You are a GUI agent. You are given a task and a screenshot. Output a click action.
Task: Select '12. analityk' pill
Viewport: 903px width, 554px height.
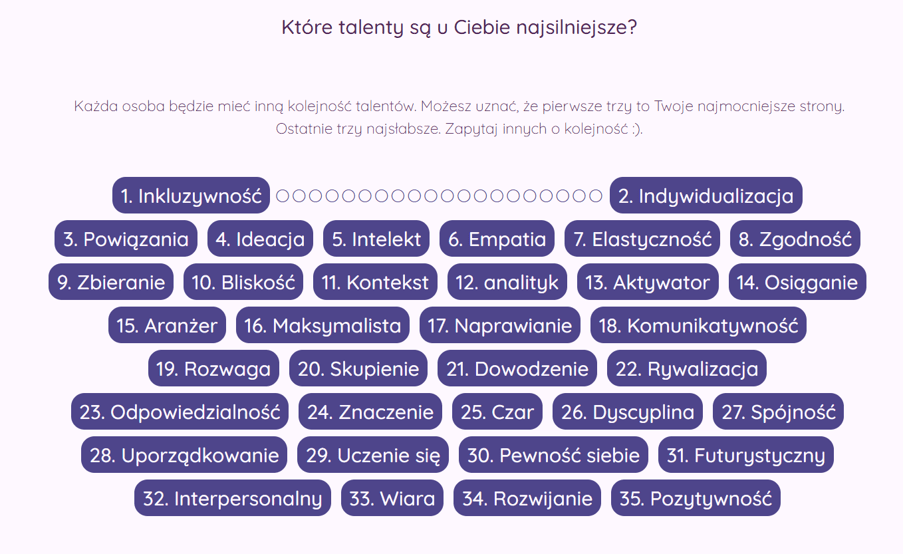(x=507, y=282)
